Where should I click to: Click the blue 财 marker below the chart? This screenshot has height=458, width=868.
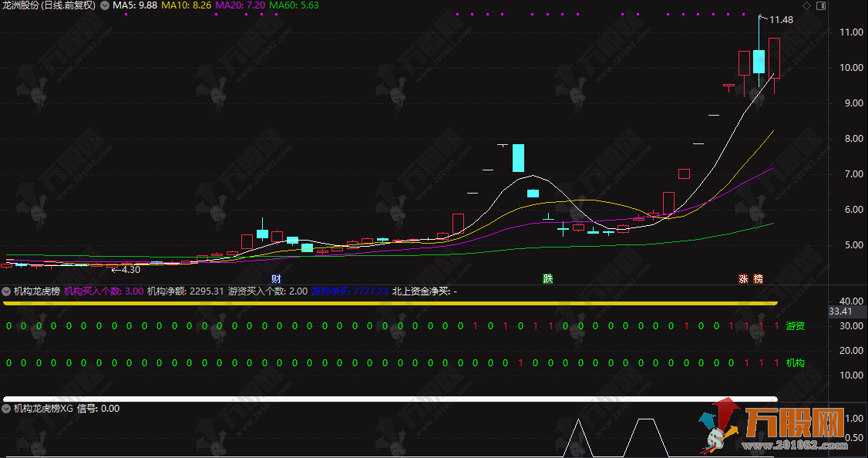pos(275,278)
